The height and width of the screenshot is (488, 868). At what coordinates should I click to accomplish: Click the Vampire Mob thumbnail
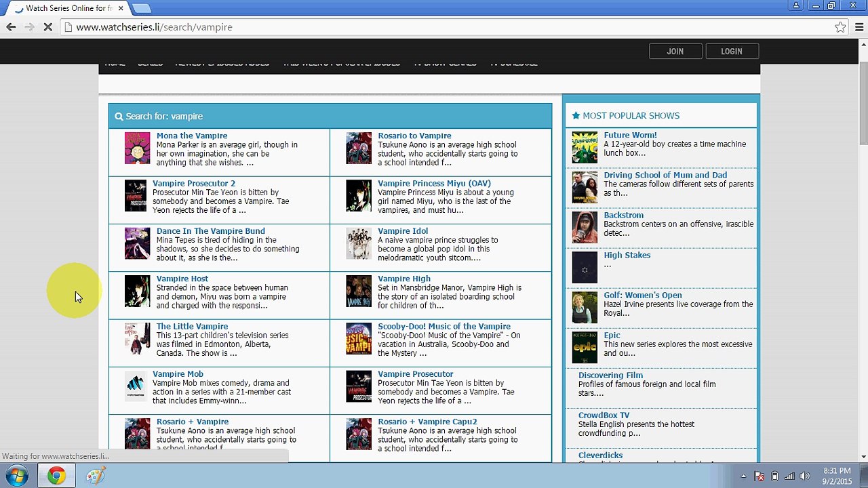(x=135, y=386)
